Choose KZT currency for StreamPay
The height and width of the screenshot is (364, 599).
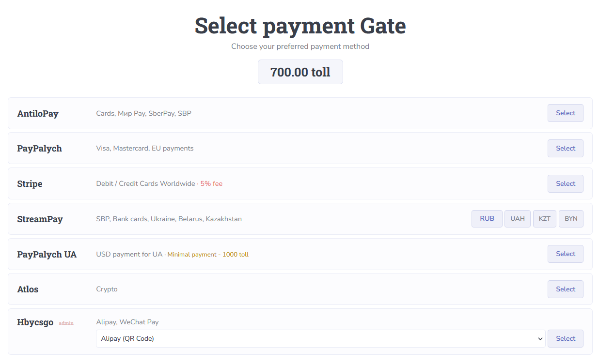tap(544, 219)
